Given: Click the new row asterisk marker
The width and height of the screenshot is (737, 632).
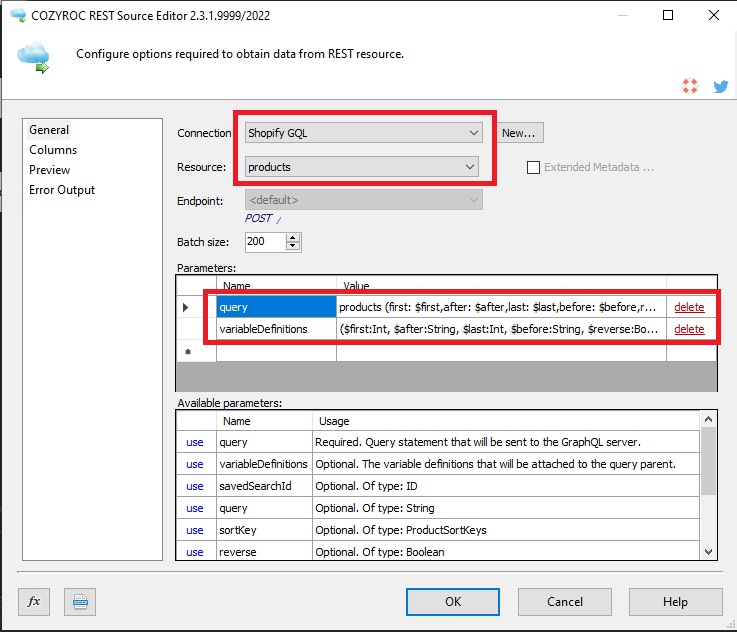Looking at the screenshot, I should click(x=187, y=351).
